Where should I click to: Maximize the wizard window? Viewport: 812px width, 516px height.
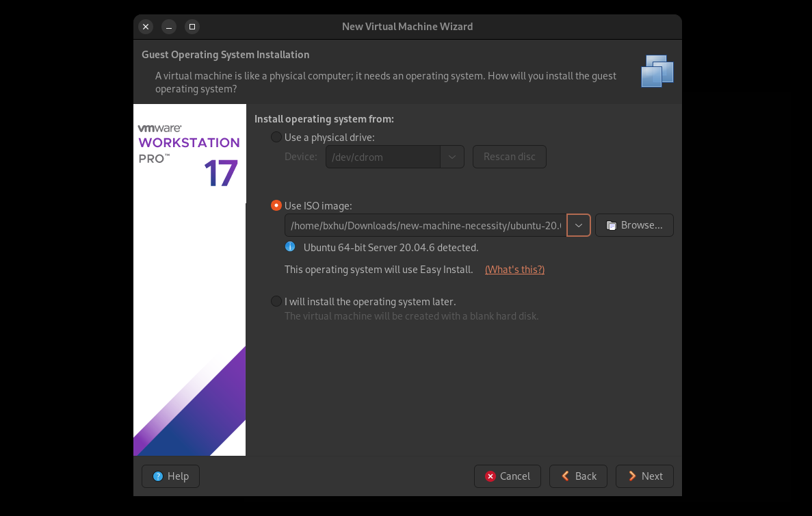[192, 27]
